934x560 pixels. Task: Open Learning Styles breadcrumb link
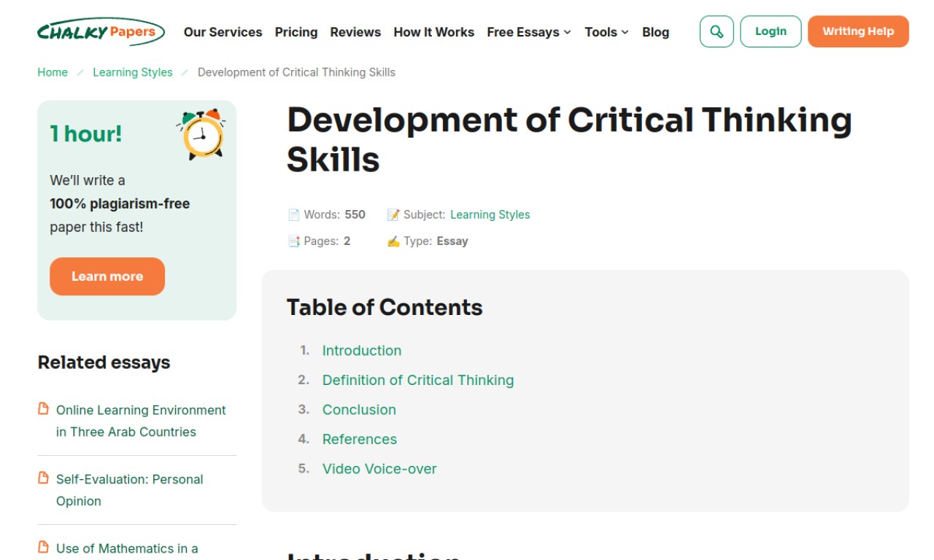[x=133, y=72]
